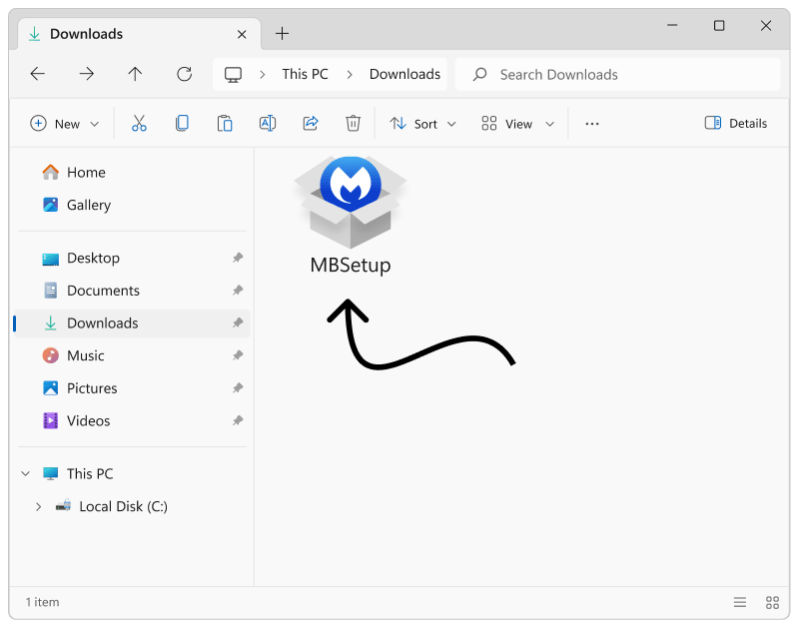Unpin the Music folder
The image size is (800, 626).
pos(238,355)
